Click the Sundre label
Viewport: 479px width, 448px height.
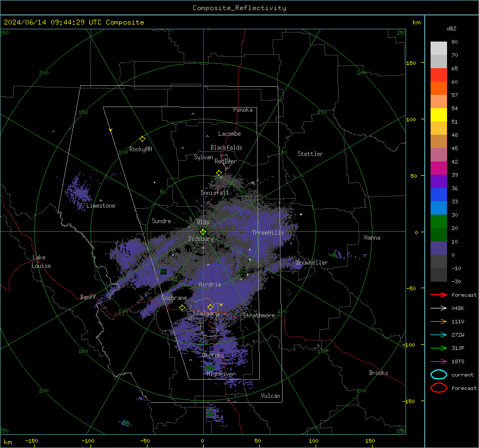point(161,221)
